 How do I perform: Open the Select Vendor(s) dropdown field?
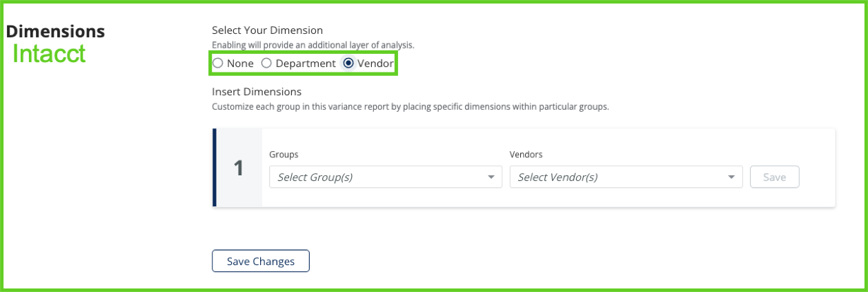(618, 177)
